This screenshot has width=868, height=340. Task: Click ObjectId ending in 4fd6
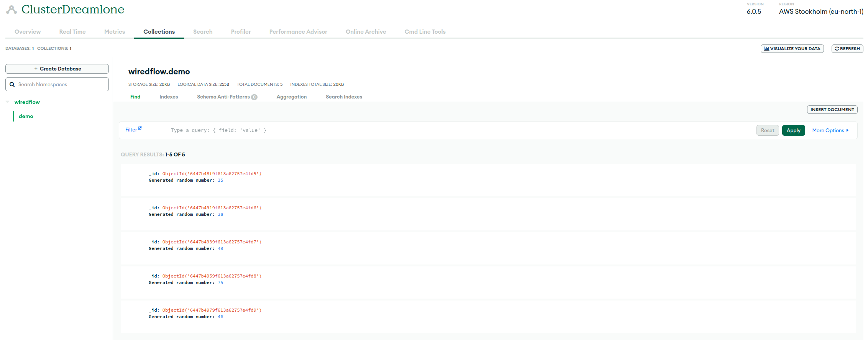[x=212, y=208]
